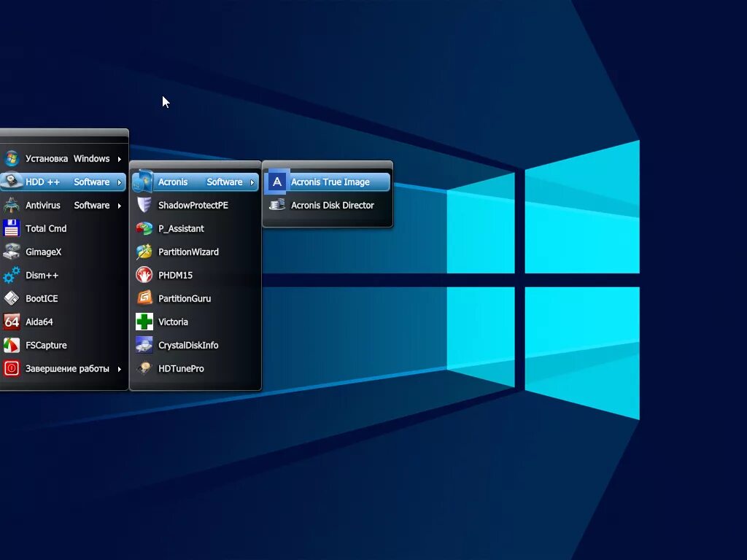Screen dimensions: 747x560
Task: Open the Antivirus Software menu entry
Action: [63, 205]
